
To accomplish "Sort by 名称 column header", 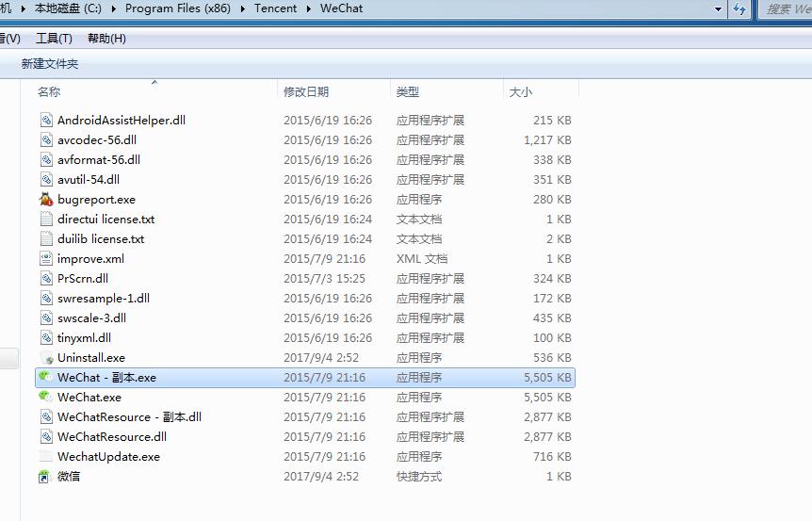I will point(155,91).
